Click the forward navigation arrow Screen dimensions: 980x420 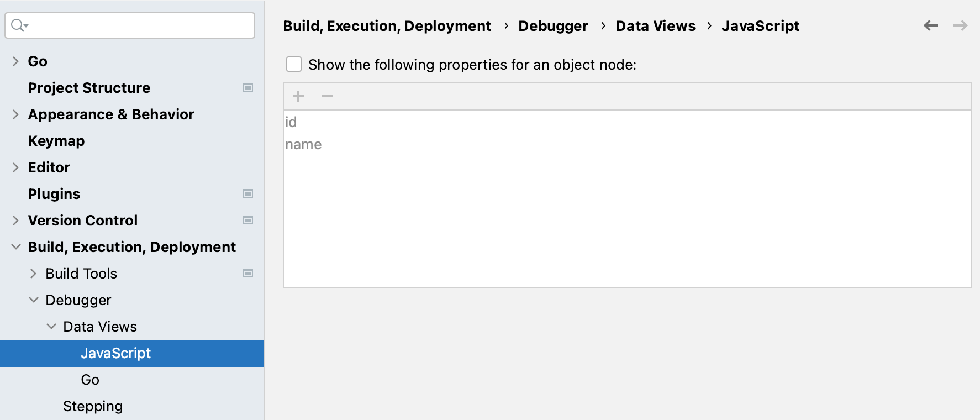[x=961, y=25]
